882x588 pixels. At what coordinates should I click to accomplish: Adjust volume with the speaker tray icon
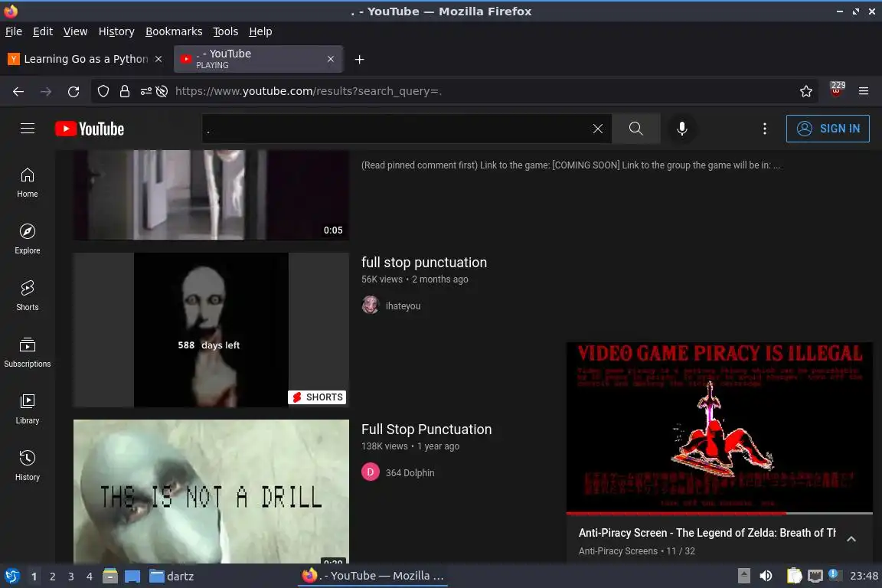click(766, 576)
